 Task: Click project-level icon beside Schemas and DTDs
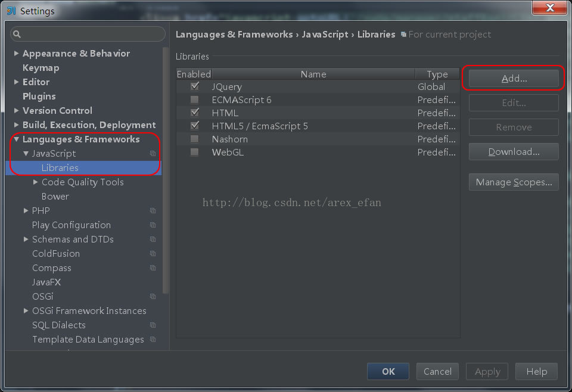[x=153, y=239]
